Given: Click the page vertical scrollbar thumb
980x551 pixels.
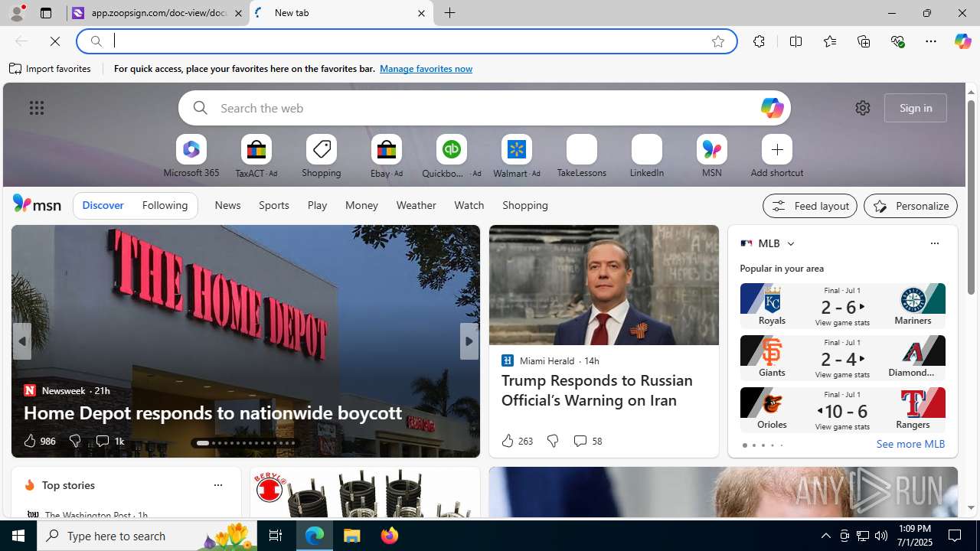Looking at the screenshot, I should pos(971,197).
